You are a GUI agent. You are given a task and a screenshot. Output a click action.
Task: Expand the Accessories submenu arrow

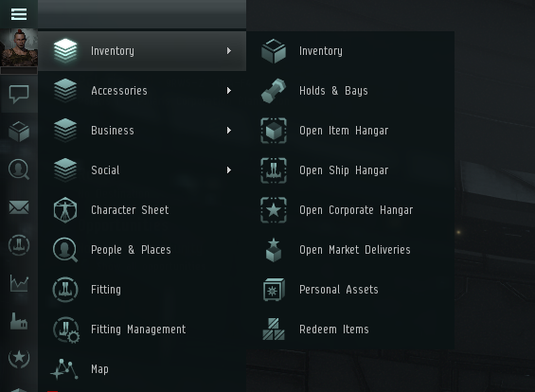(229, 90)
